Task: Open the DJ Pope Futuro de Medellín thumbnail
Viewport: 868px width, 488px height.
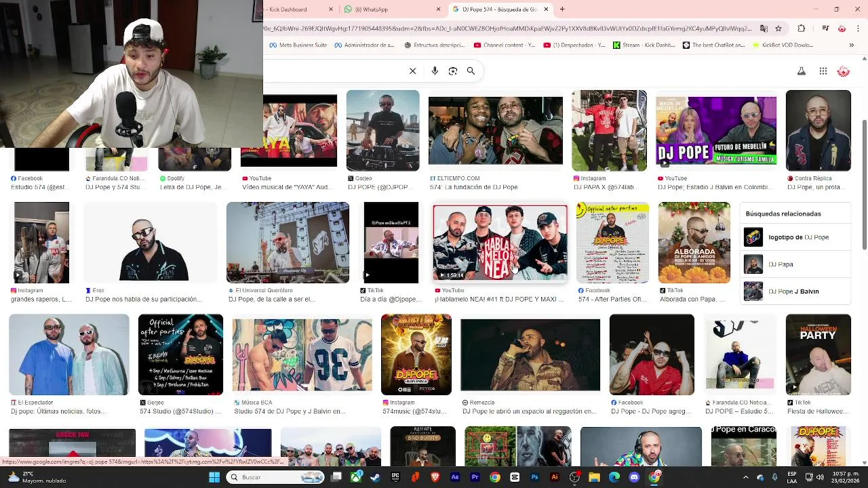Action: coord(716,131)
